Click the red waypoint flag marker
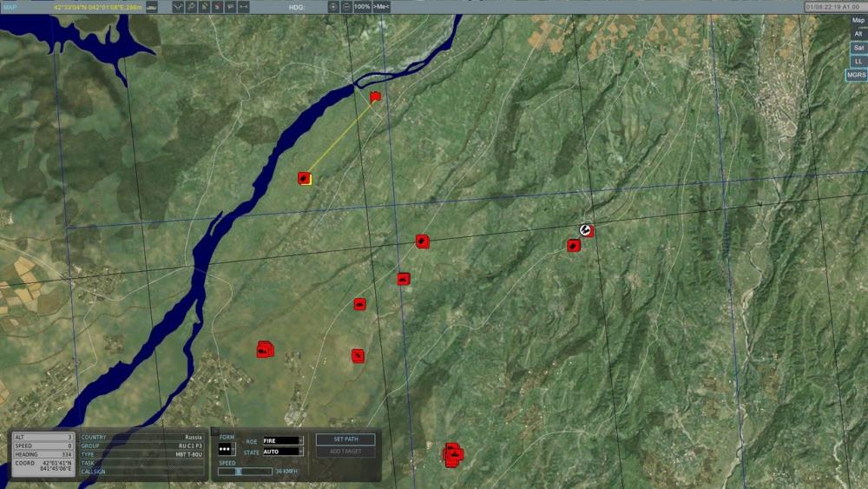 pyautogui.click(x=375, y=96)
